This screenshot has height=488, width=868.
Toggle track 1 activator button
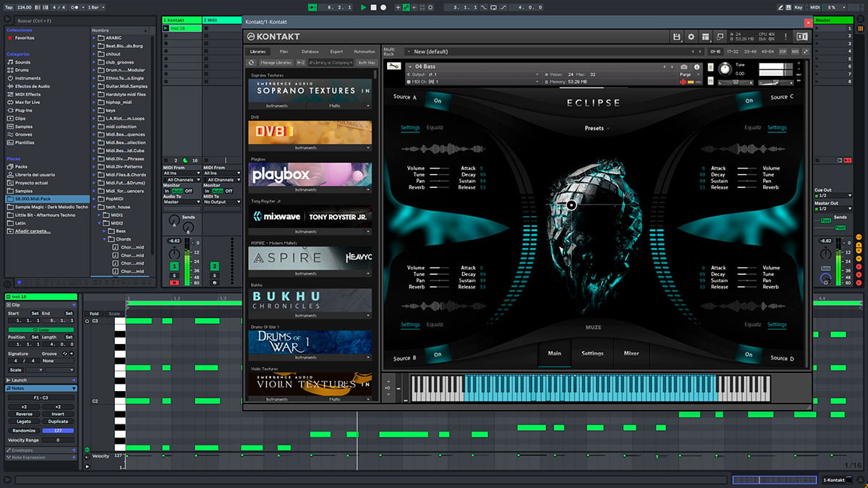(x=174, y=267)
